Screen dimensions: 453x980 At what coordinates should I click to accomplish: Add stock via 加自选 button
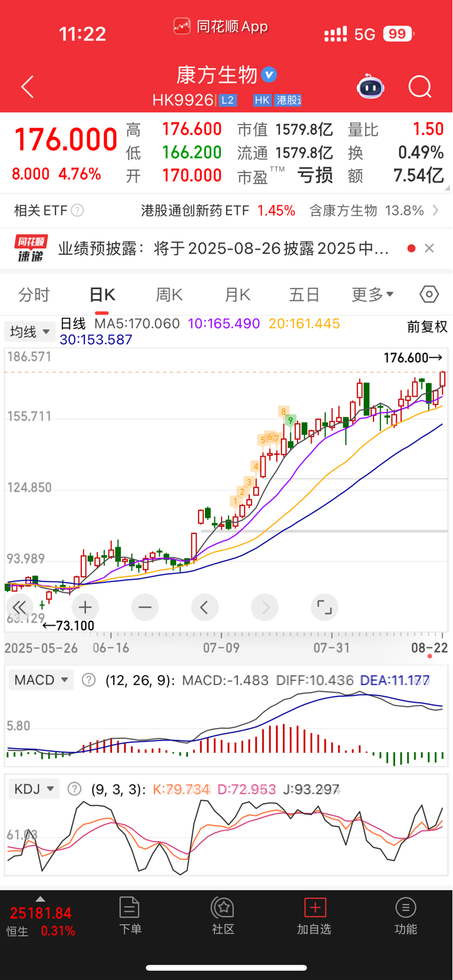315,916
